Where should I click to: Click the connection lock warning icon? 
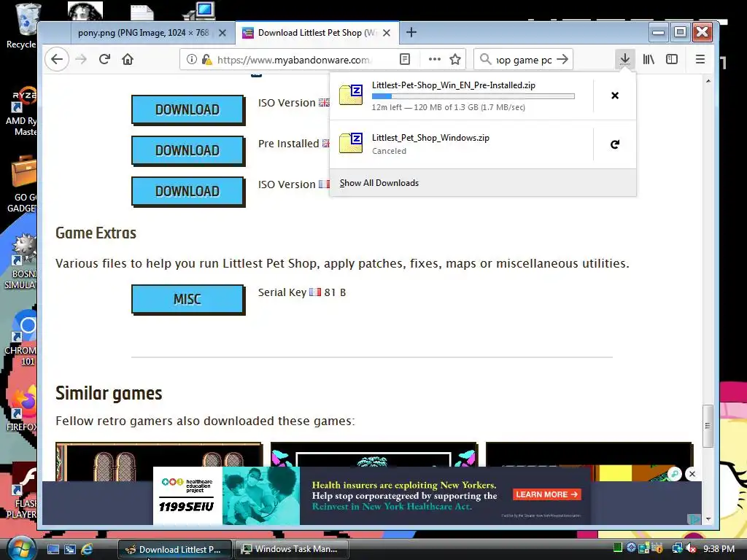206,60
